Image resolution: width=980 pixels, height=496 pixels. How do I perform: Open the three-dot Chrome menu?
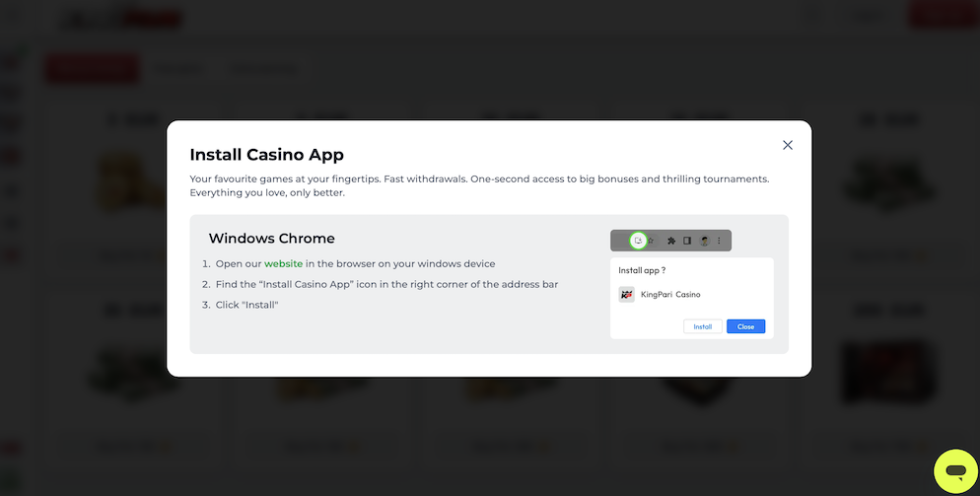click(719, 241)
